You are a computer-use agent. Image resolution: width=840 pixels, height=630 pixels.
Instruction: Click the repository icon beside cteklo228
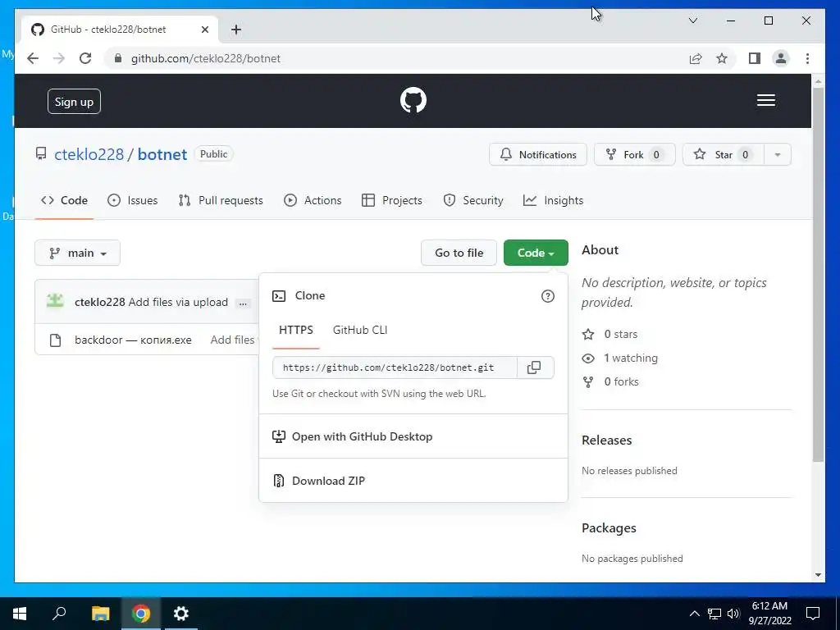tap(41, 154)
